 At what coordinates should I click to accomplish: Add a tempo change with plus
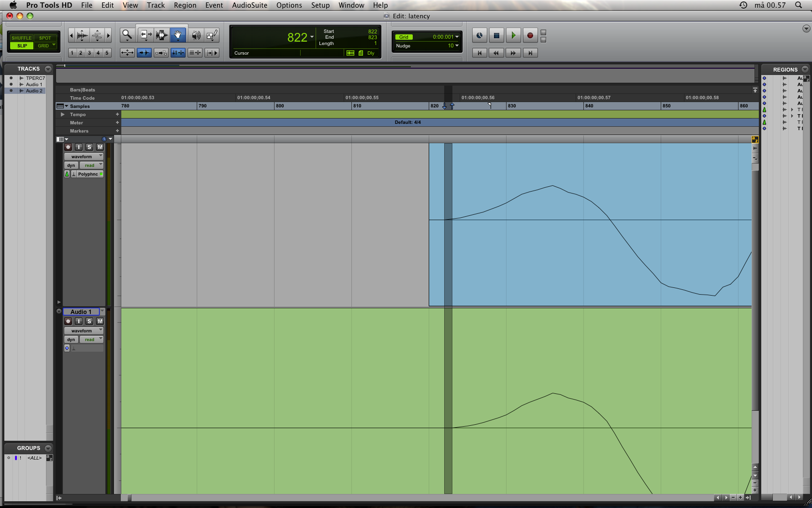[117, 114]
